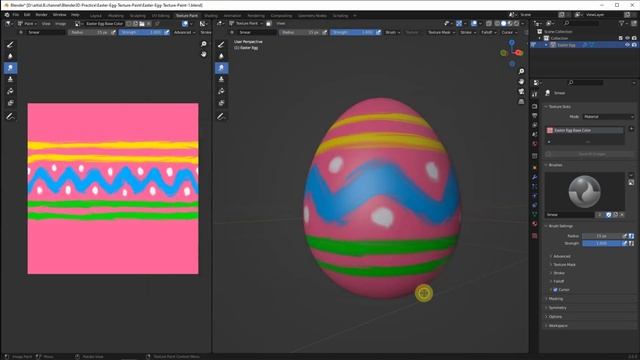This screenshot has width=640, height=360.
Task: Click the navigation gizmo Z axis
Action: (x=512, y=42)
